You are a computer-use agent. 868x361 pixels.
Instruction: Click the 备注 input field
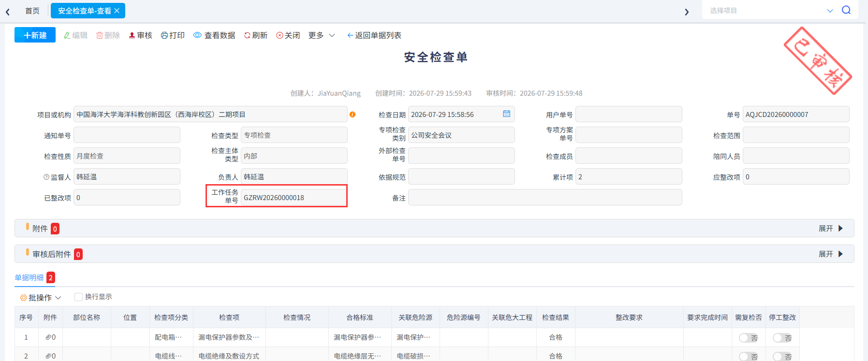coord(545,197)
